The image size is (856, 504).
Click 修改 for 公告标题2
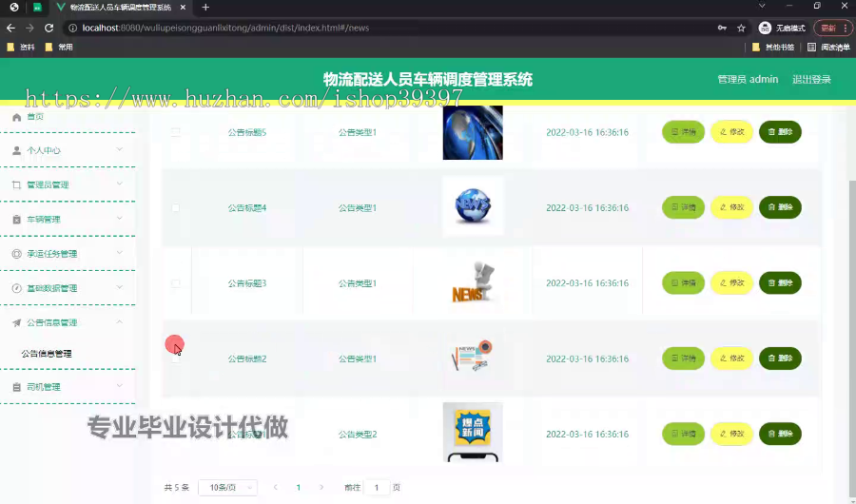(x=731, y=359)
